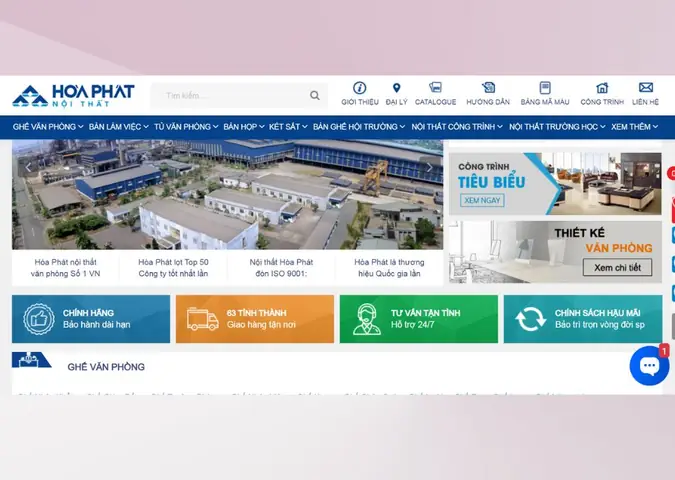Click 'Bảo trì trọn vòng đời sp' text
The image size is (675, 480).
point(600,325)
